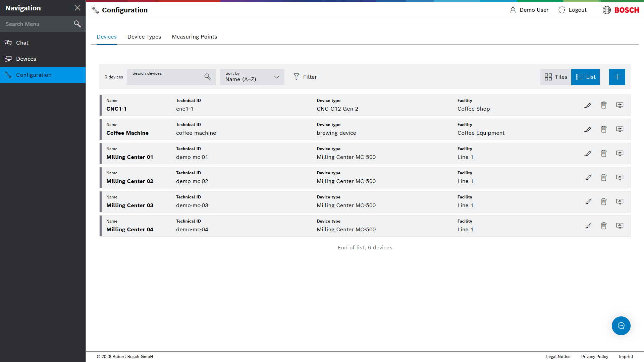644x362 pixels.
Task: Open monitor view for Milling Center 01
Action: 620,154
